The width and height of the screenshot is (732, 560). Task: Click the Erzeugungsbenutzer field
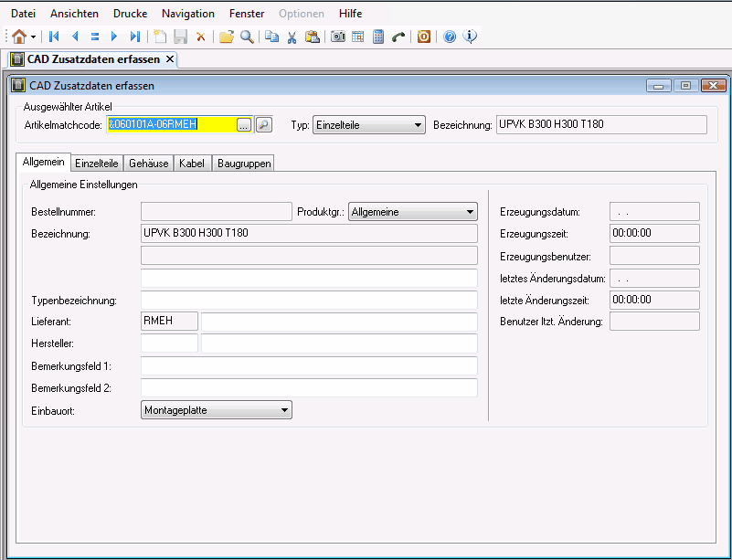point(654,256)
